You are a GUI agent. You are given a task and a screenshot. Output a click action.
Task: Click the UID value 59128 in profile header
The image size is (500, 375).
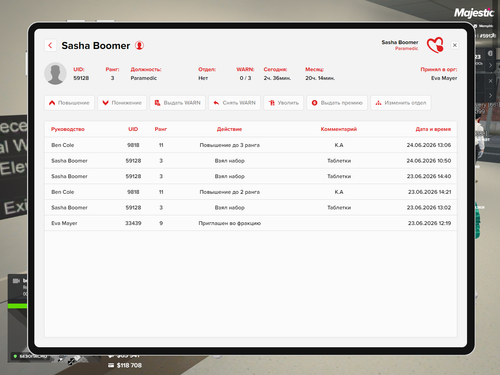[x=81, y=78]
